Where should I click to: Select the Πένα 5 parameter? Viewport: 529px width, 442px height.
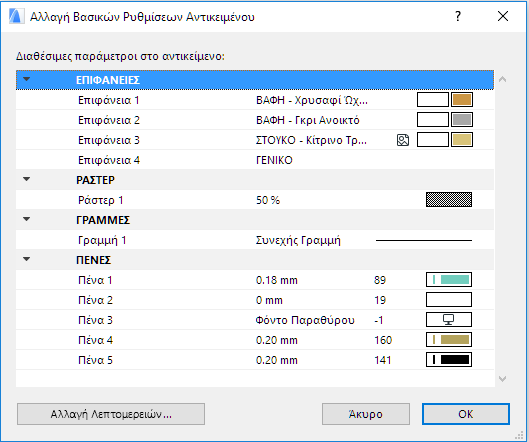coord(255,360)
